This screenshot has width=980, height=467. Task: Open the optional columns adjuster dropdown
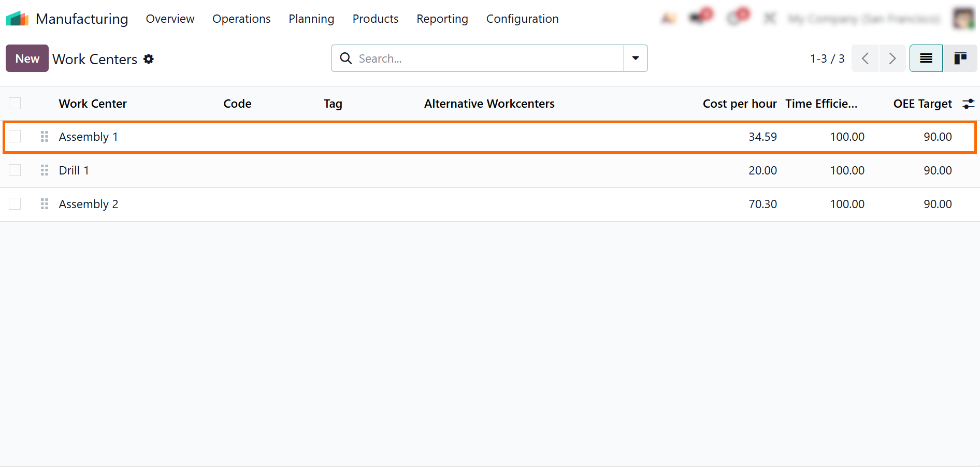point(968,104)
